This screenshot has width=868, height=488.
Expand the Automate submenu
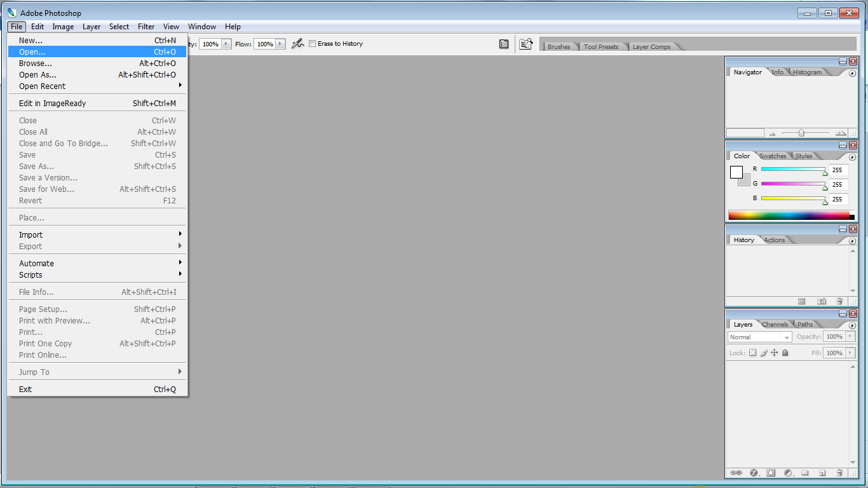97,264
